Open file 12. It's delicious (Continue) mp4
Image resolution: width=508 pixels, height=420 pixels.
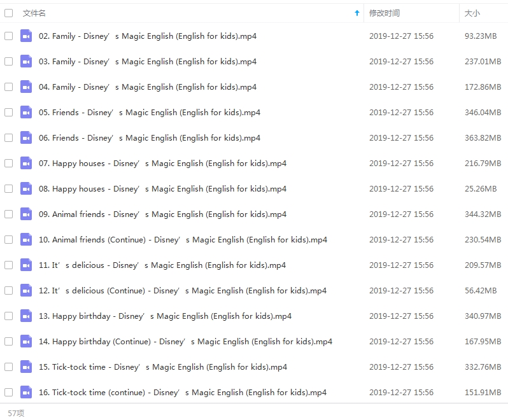point(183,290)
